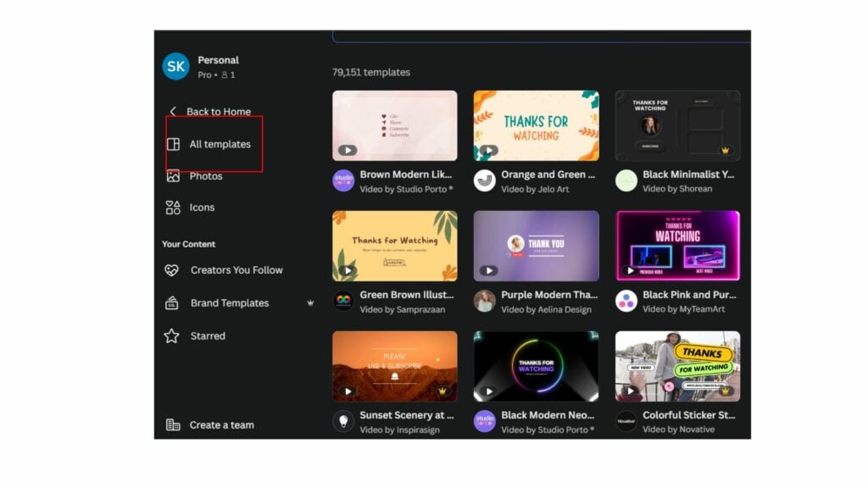Open Studio Porto's creator avatar
The height and width of the screenshot is (488, 868).
coord(342,181)
